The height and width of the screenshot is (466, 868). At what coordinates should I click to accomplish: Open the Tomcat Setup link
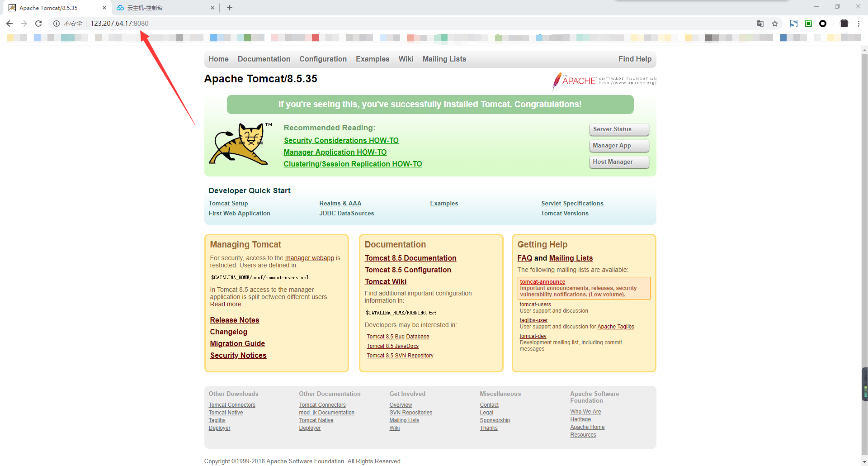[228, 204]
